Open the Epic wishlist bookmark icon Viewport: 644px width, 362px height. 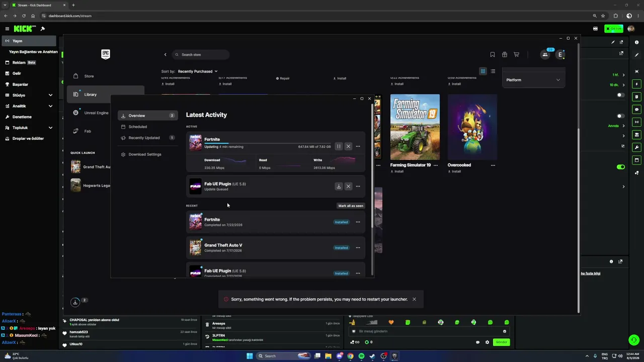[x=493, y=54]
